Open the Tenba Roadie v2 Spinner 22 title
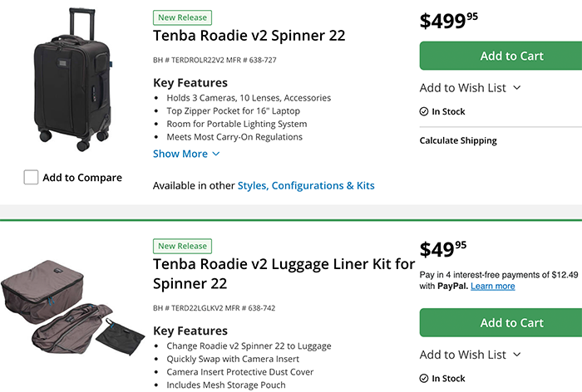Image resolution: width=582 pixels, height=392 pixels. tap(249, 36)
